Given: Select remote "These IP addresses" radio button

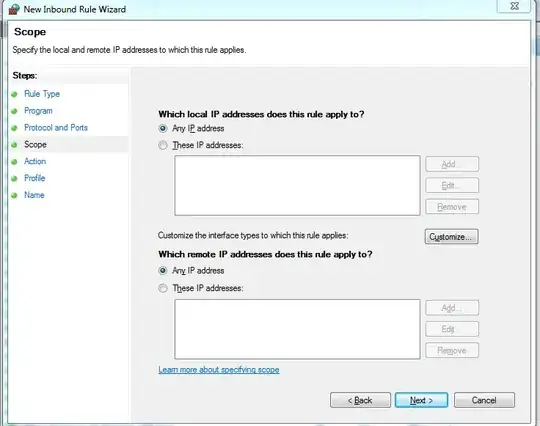Looking at the screenshot, I should pos(163,288).
